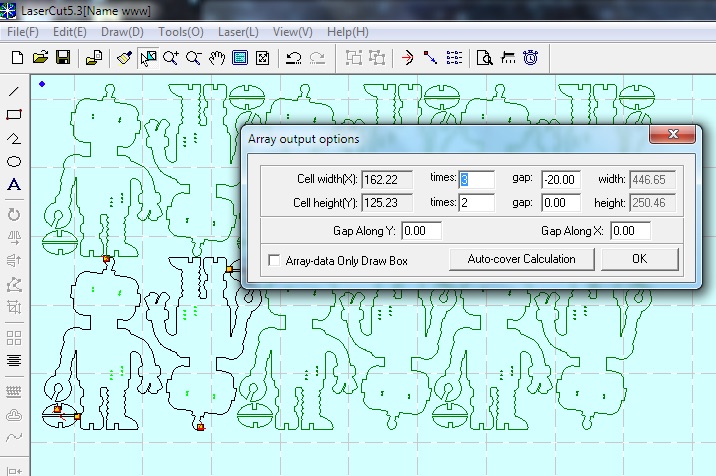Select the brush clean-up tool icon
This screenshot has height=476, width=716.
[x=124, y=58]
